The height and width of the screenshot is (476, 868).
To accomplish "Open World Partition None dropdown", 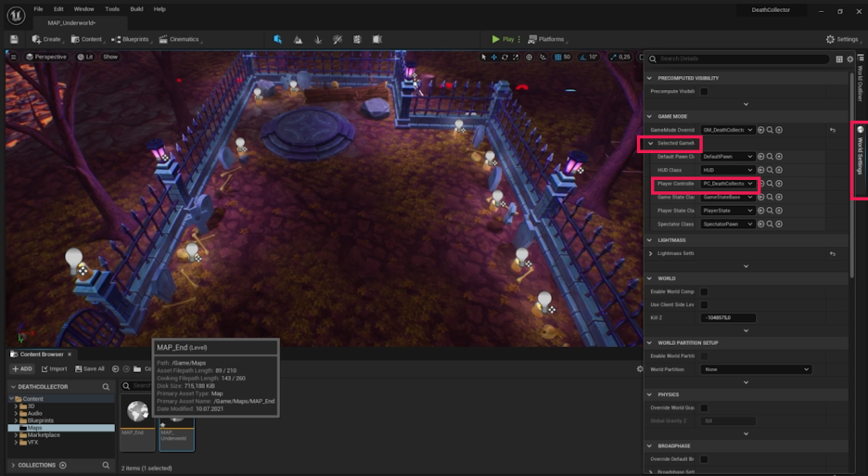I will [x=756, y=369].
